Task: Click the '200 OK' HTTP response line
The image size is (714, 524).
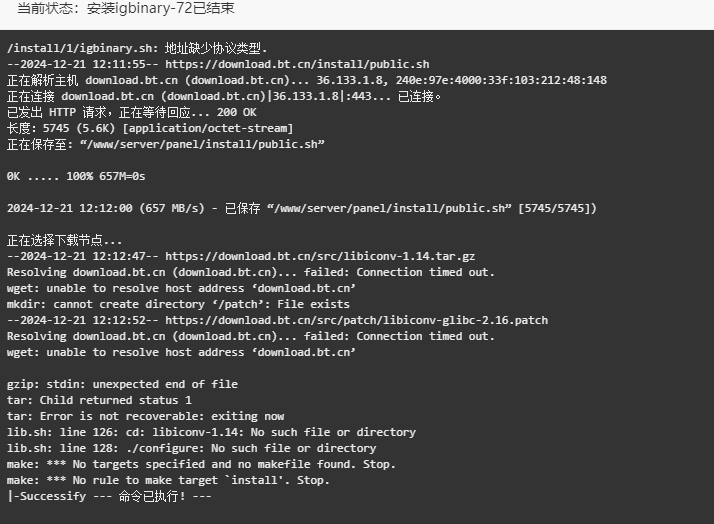Action: (x=132, y=112)
